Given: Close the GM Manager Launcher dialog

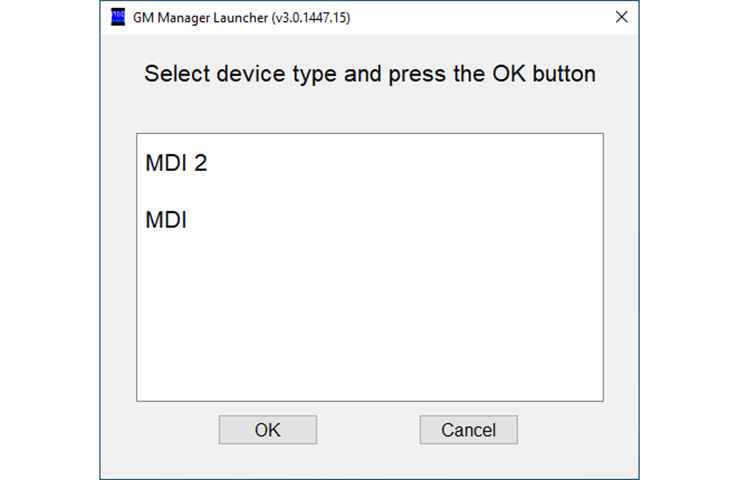Looking at the screenshot, I should [622, 17].
